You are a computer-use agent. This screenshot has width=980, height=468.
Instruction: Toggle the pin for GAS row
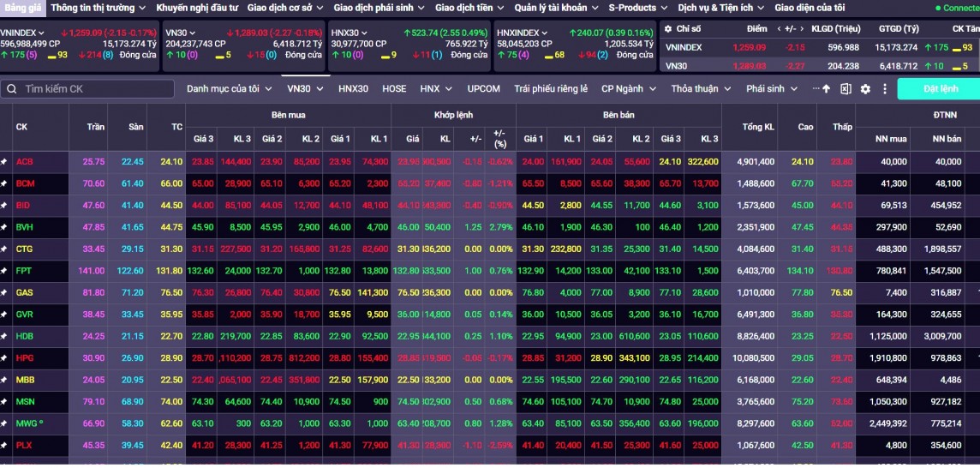click(4, 292)
